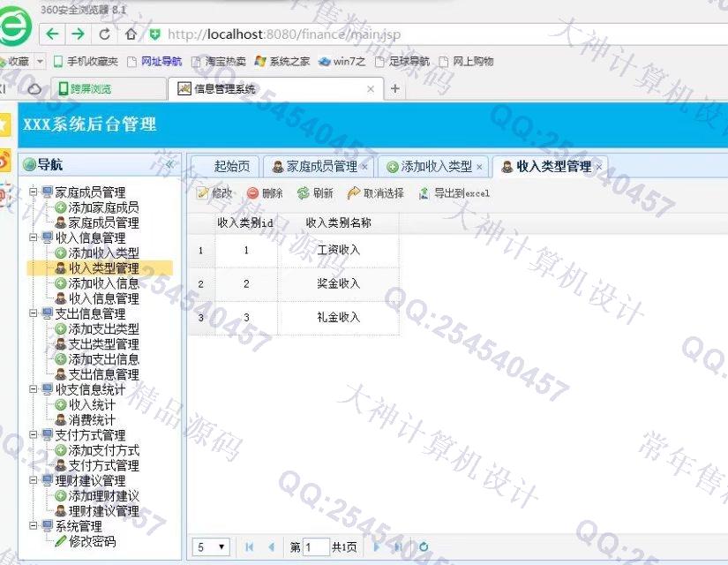
Task: Collapse the 收支信息统计 tree node
Action: (33, 388)
